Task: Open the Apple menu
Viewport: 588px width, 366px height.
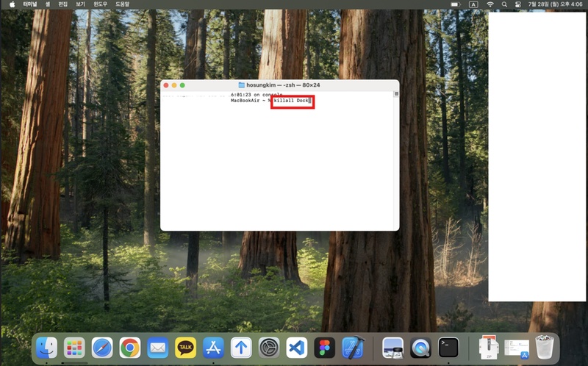Action: [x=12, y=4]
